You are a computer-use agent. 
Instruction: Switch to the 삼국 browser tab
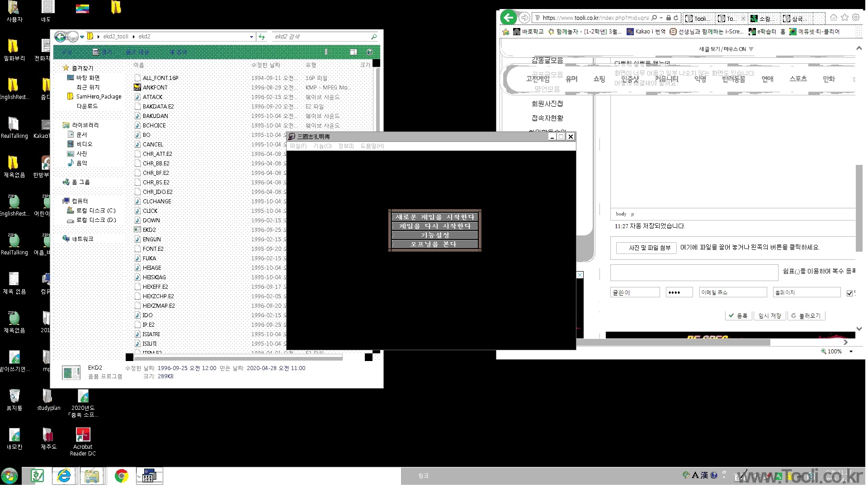797,18
